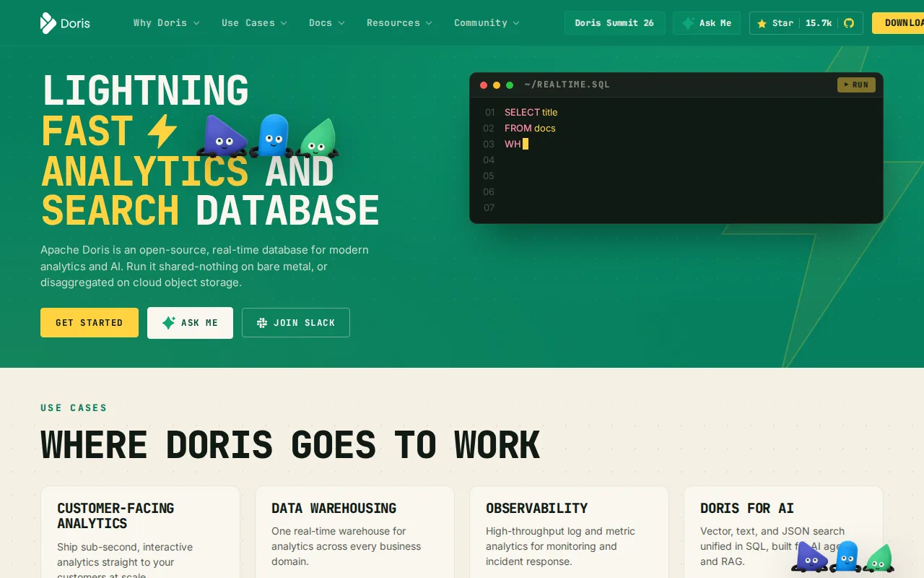This screenshot has height=578, width=924.
Task: Click the Apache Doris description paragraph
Action: [x=205, y=266]
